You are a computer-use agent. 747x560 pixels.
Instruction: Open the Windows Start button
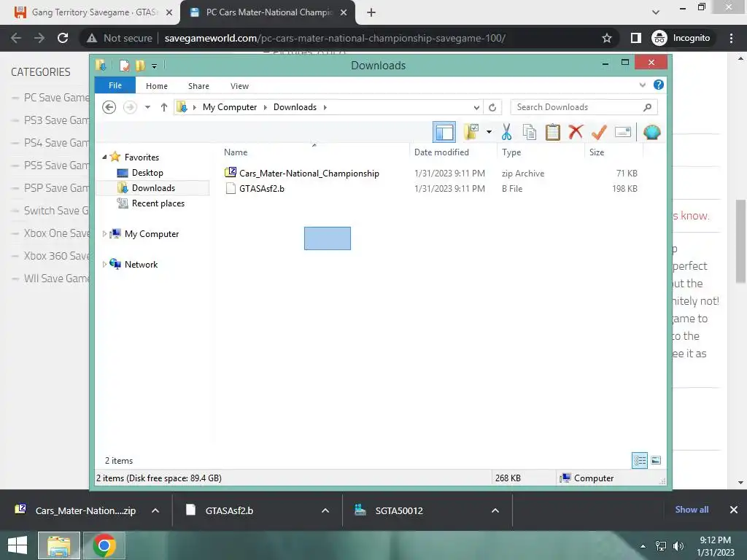(18, 545)
